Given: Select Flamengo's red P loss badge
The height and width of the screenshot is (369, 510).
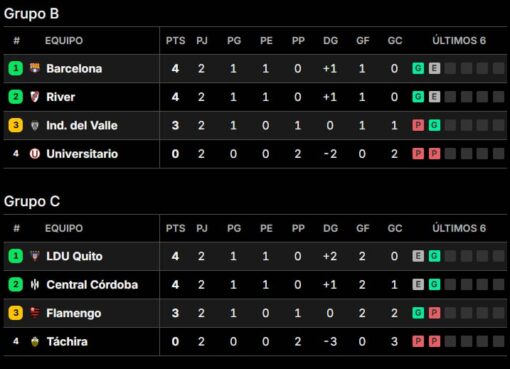Looking at the screenshot, I should point(434,313).
